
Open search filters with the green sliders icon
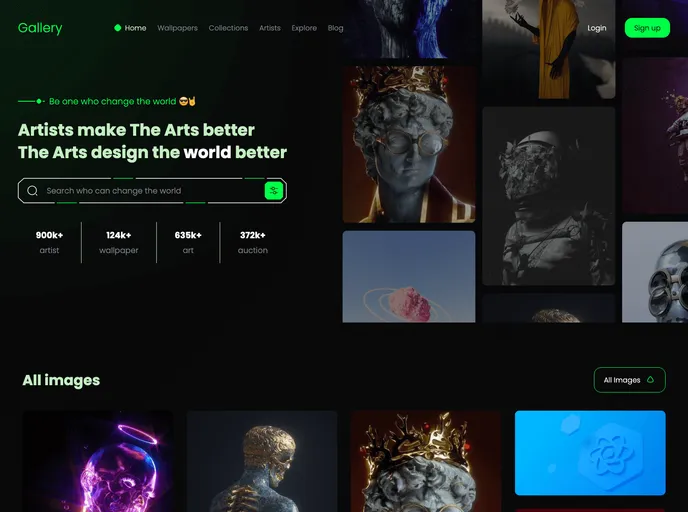click(274, 190)
